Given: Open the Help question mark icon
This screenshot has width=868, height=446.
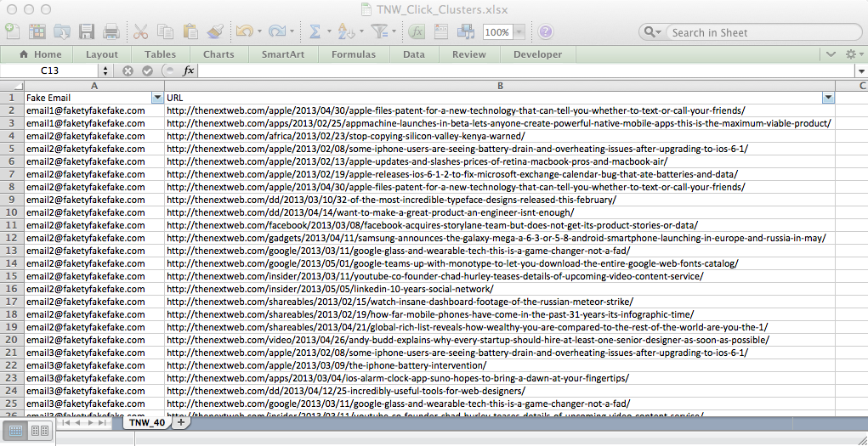Looking at the screenshot, I should pyautogui.click(x=545, y=31).
